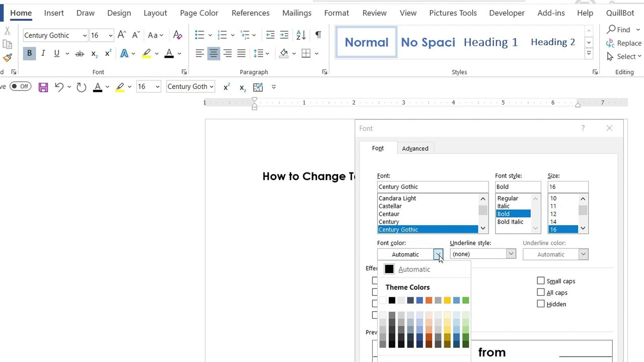Image resolution: width=644 pixels, height=362 pixels.
Task: Save the document from the quick access toolbar
Action: (x=43, y=87)
